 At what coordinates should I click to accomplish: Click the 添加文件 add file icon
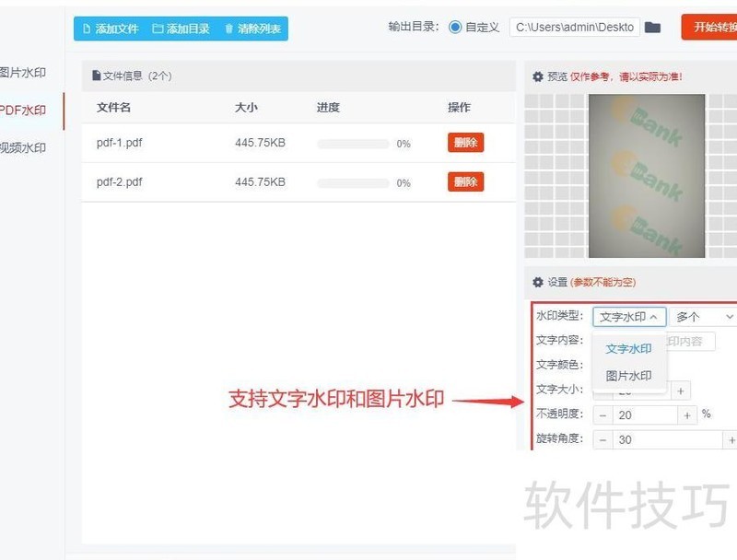(85, 29)
